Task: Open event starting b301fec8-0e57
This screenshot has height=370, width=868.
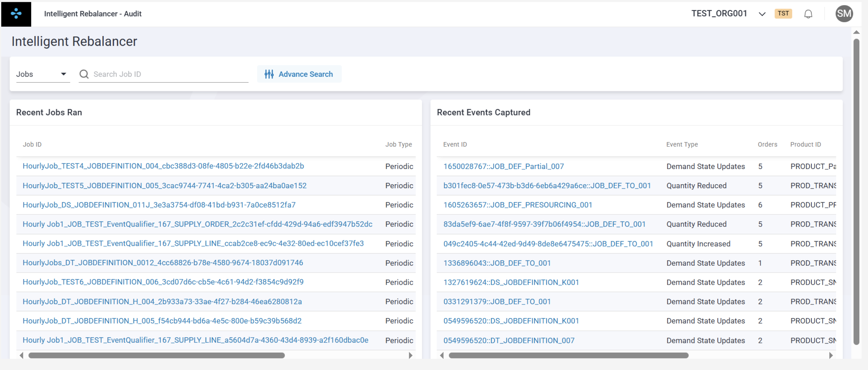Action: click(547, 185)
